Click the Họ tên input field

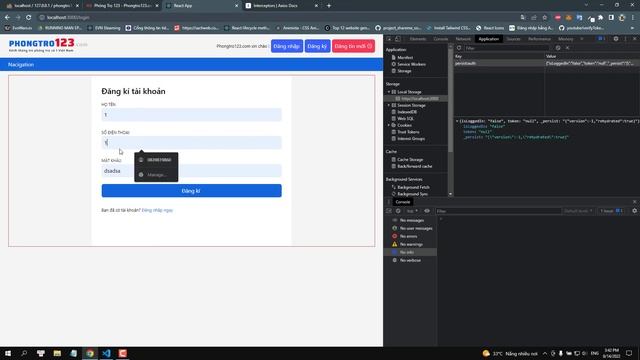[191, 115]
